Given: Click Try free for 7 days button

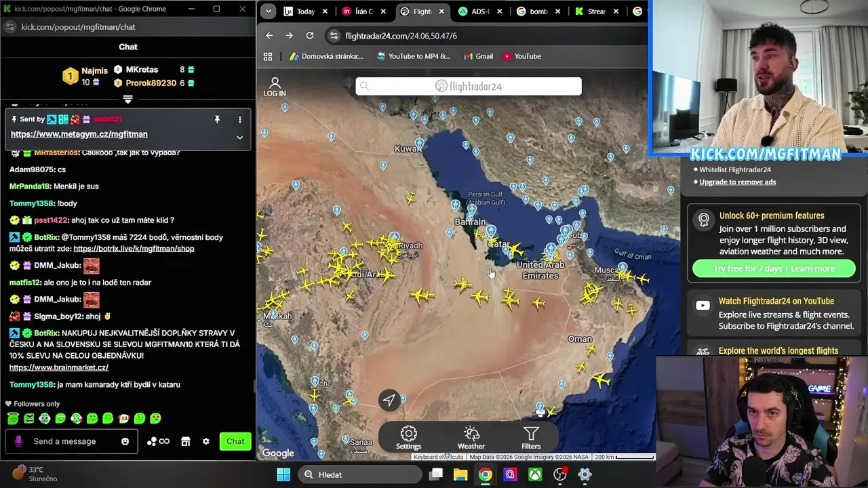Looking at the screenshot, I should (774, 268).
